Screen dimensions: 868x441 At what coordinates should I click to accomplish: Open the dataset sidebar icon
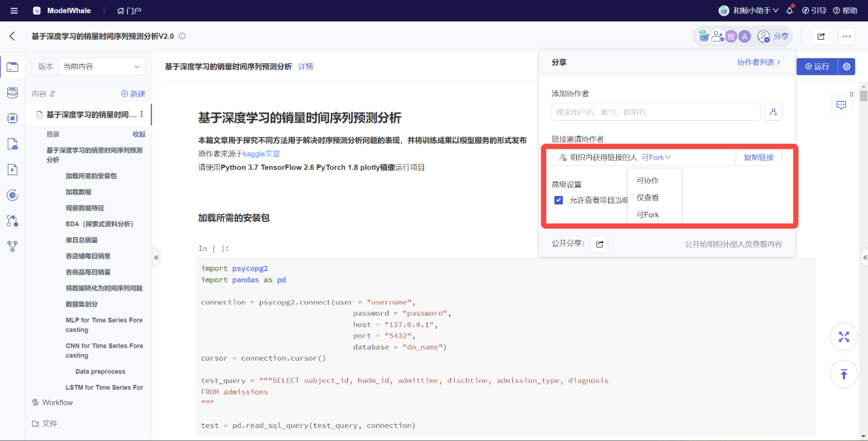[12, 92]
